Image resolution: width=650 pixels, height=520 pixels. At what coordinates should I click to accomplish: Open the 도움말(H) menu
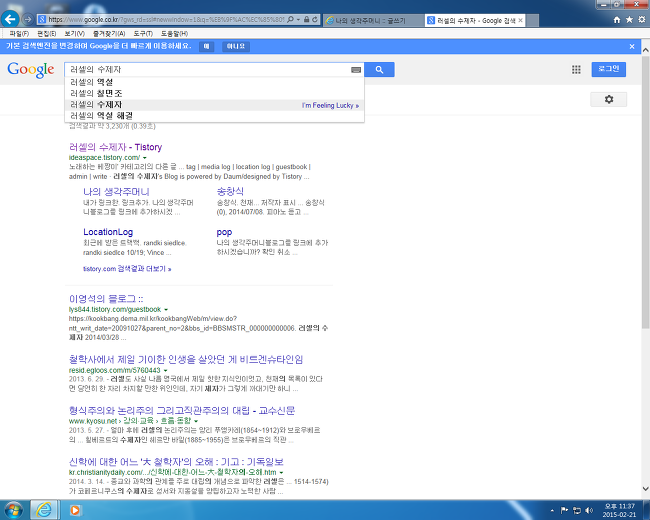[174, 34]
